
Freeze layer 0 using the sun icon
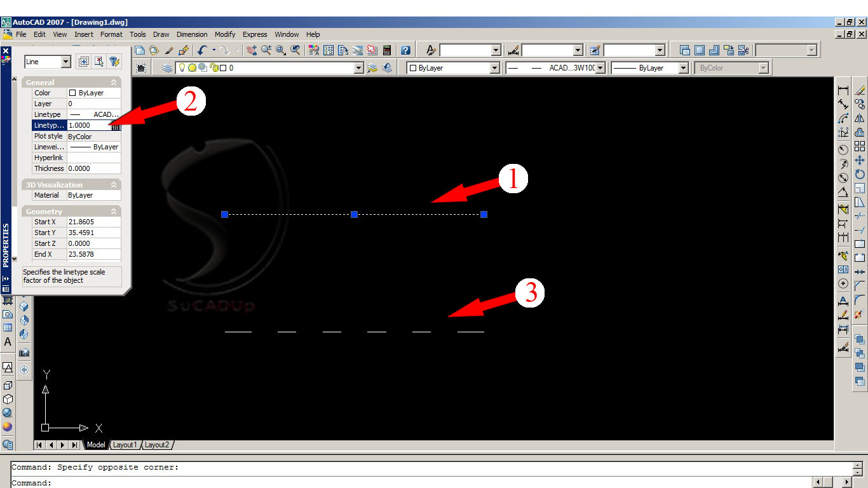pos(191,67)
